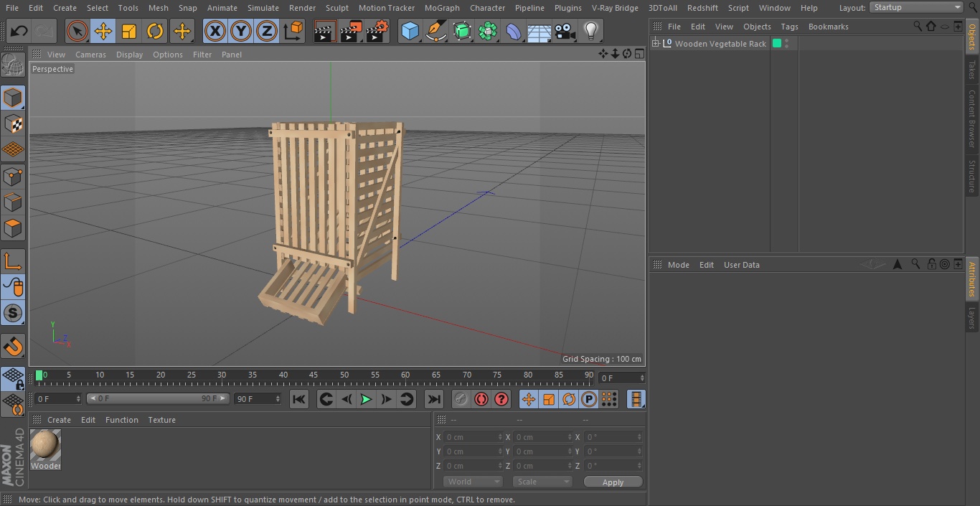Click the coordinate system icon
The height and width of the screenshot is (506, 980).
click(x=293, y=32)
